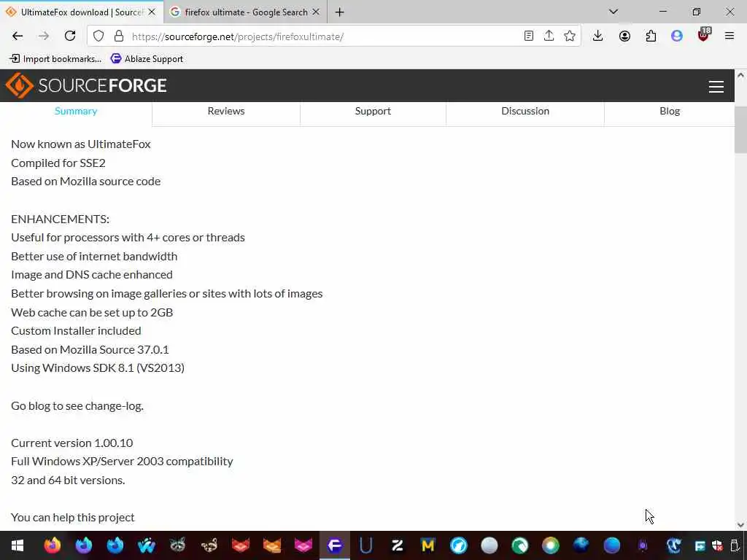Close the firefox ultimate Google Search tab
This screenshot has width=747, height=560.
tap(315, 12)
